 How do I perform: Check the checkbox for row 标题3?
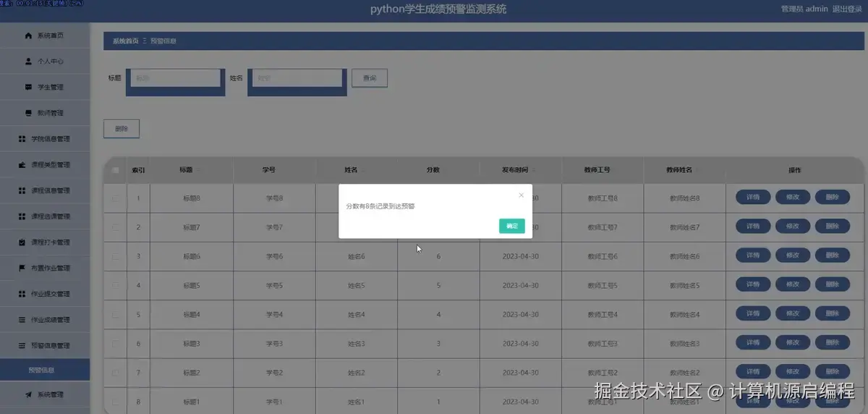(116, 343)
